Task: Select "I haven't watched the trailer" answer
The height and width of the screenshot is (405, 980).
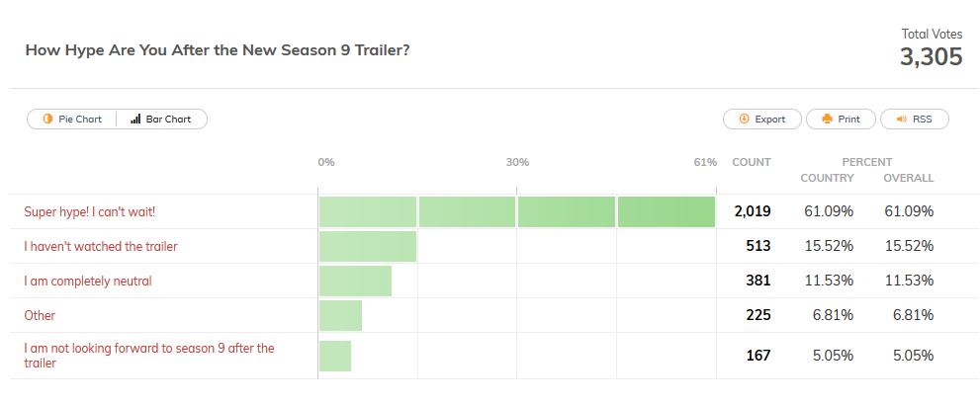Action: (100, 246)
